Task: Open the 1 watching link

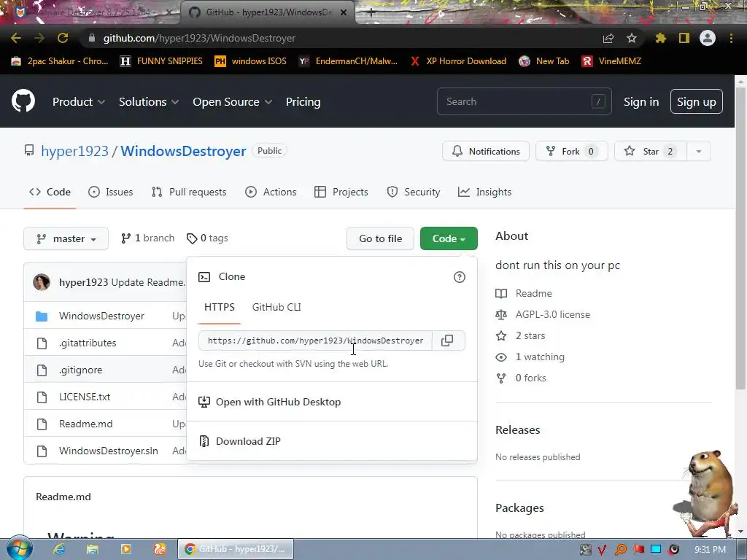Action: point(540,357)
